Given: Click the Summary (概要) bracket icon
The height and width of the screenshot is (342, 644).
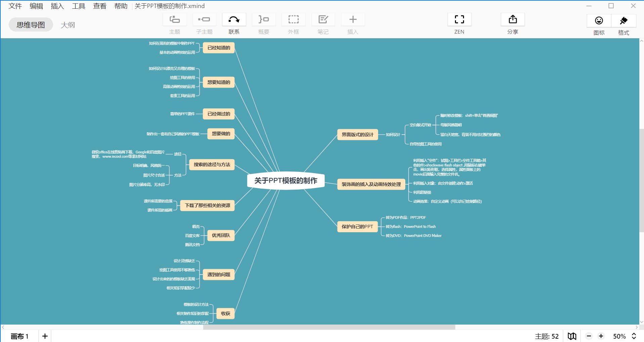Looking at the screenshot, I should click(264, 20).
